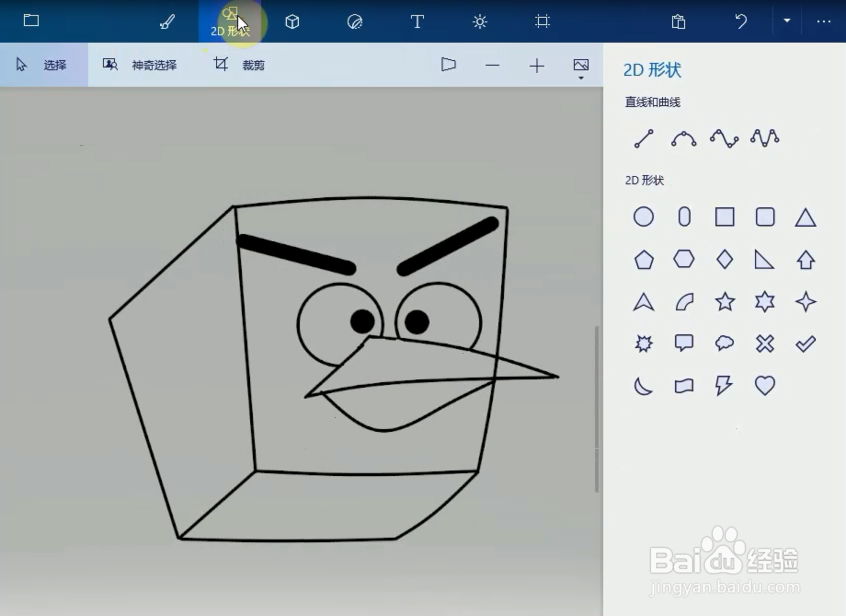Pick the arrowhead shape
Image resolution: width=846 pixels, height=616 pixels.
(644, 302)
